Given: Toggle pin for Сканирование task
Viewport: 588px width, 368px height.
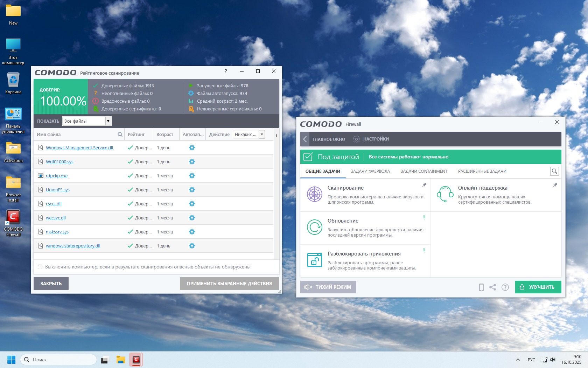Looking at the screenshot, I should coord(424,185).
